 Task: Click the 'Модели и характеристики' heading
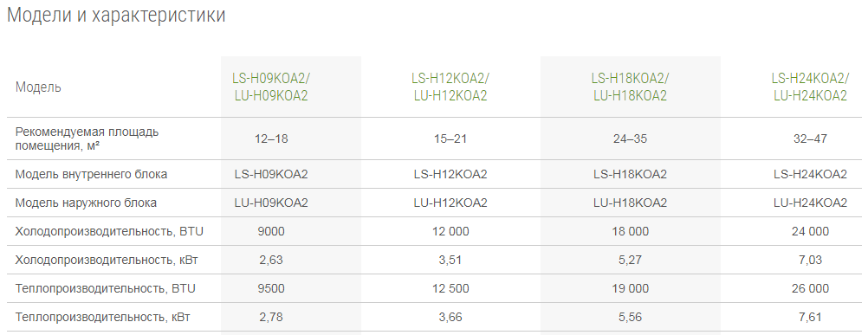point(116,15)
